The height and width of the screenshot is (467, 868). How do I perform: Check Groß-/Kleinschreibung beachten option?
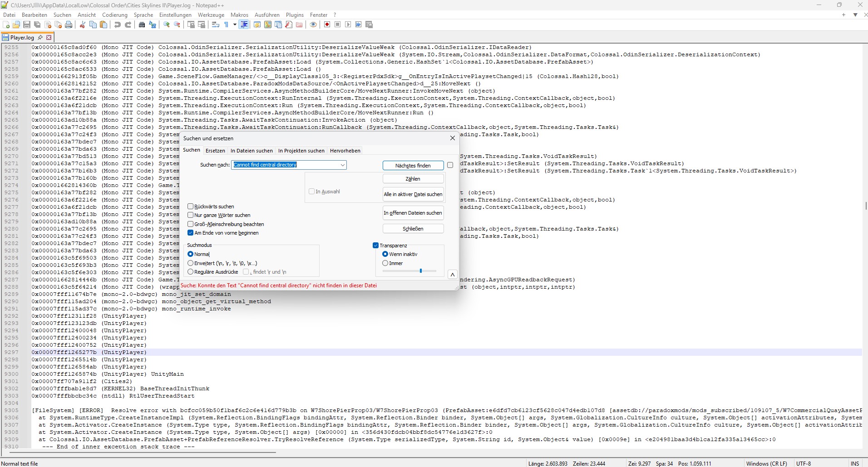coord(191,224)
